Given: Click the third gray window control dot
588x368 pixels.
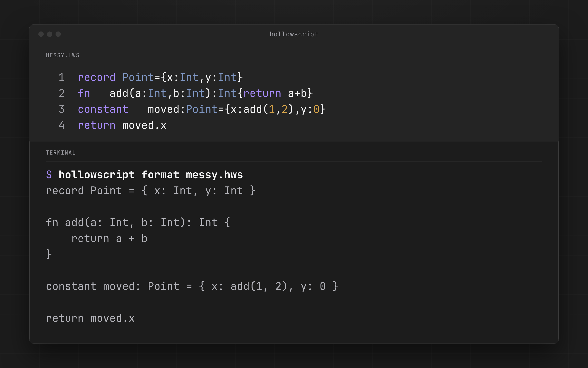Looking at the screenshot, I should [x=58, y=34].
